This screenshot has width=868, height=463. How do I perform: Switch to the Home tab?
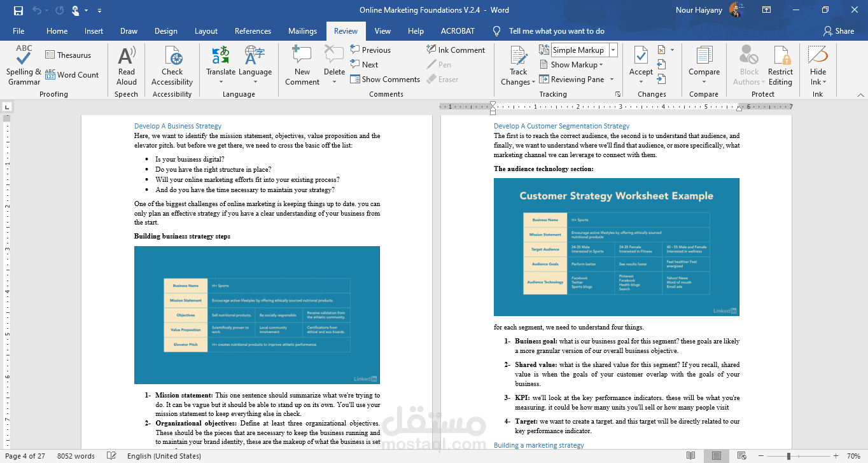point(57,31)
